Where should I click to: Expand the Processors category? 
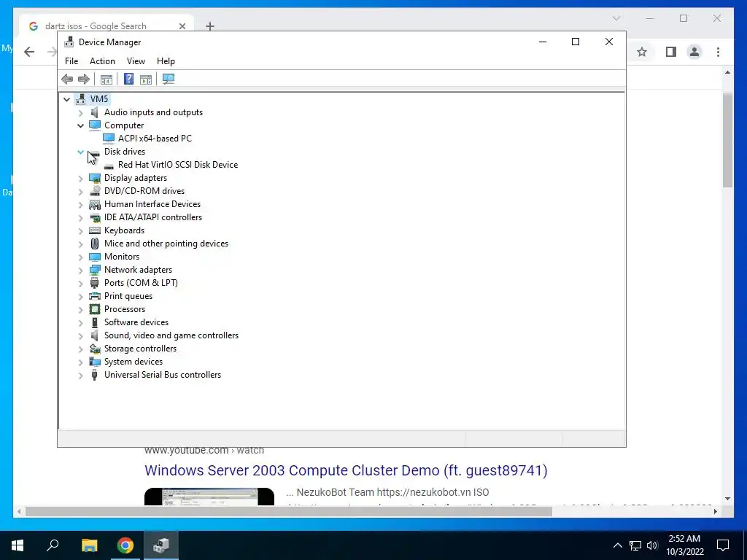point(80,309)
